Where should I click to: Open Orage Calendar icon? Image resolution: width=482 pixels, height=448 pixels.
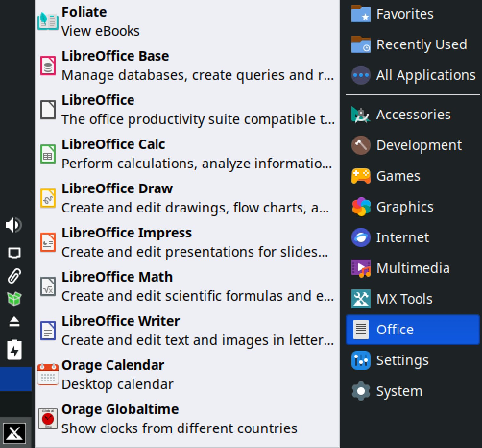[x=48, y=375]
